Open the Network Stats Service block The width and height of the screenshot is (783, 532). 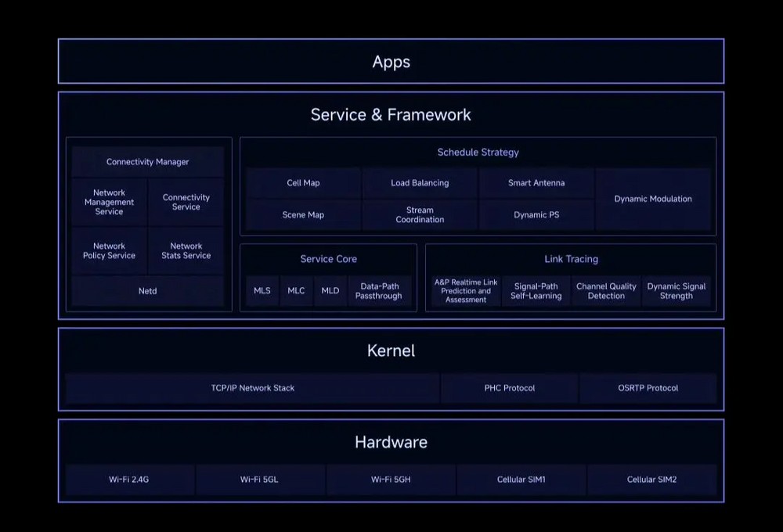tap(186, 251)
